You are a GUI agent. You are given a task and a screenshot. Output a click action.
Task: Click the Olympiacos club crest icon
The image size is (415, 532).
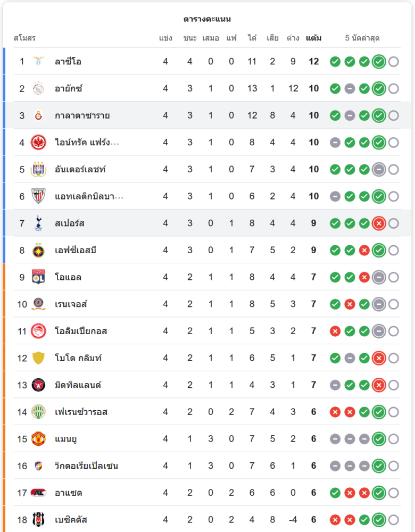38,331
